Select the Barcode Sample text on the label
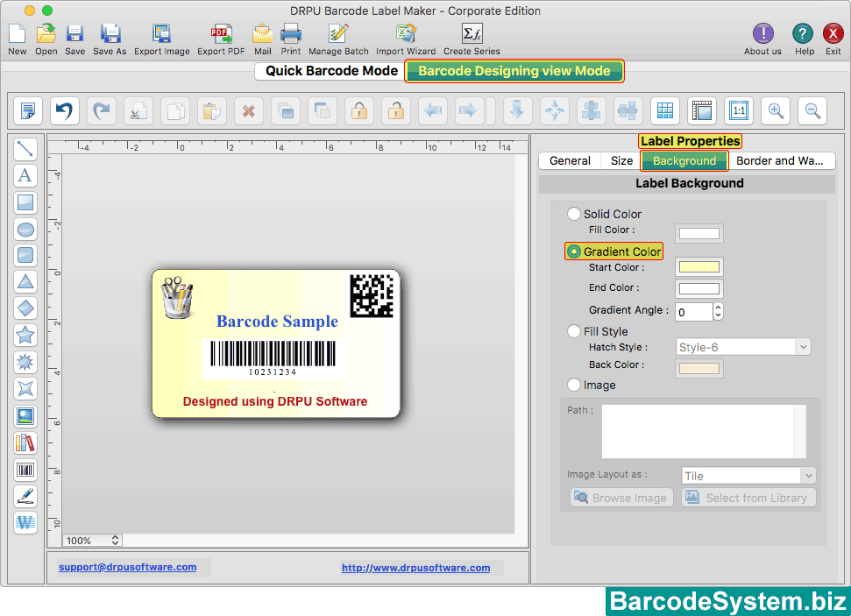This screenshot has width=851, height=616. pos(277,322)
